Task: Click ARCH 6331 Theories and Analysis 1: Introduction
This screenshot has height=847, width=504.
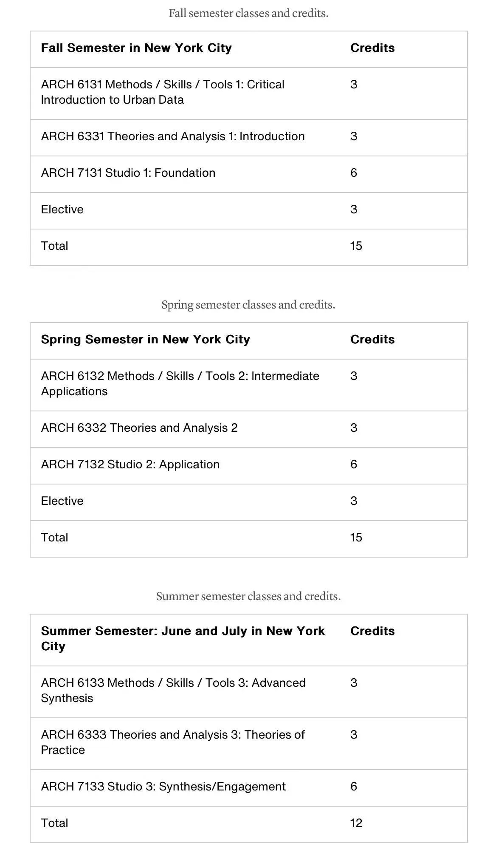Action: [173, 136]
